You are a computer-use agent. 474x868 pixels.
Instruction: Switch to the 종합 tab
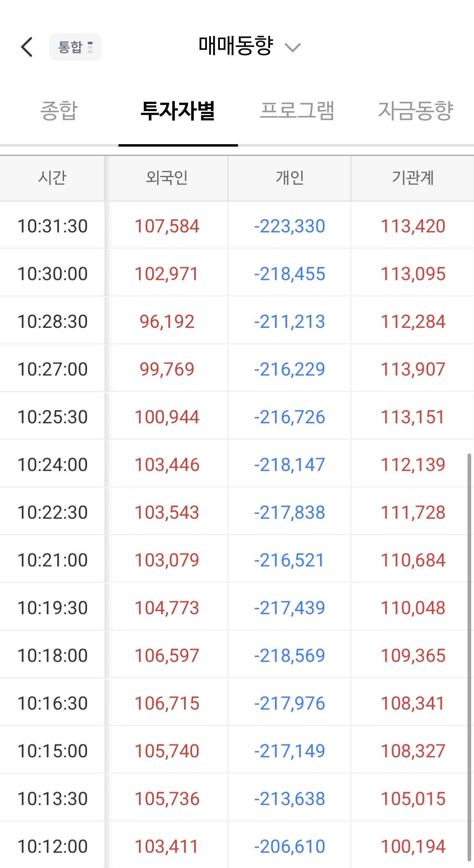click(59, 110)
